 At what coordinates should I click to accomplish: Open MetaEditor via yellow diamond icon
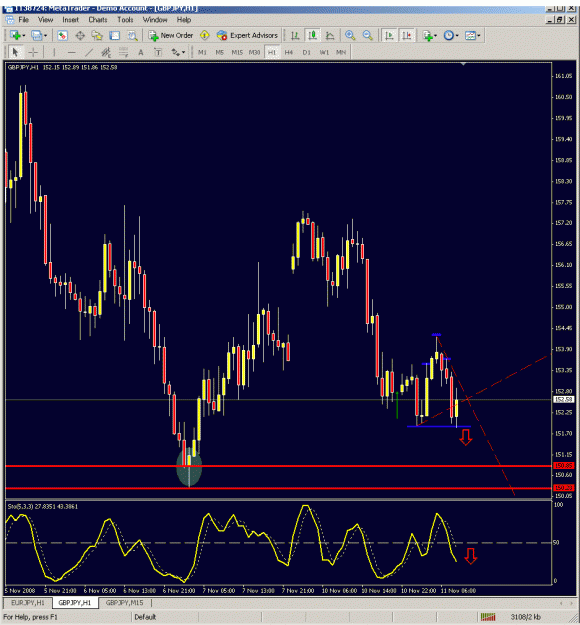(x=204, y=35)
